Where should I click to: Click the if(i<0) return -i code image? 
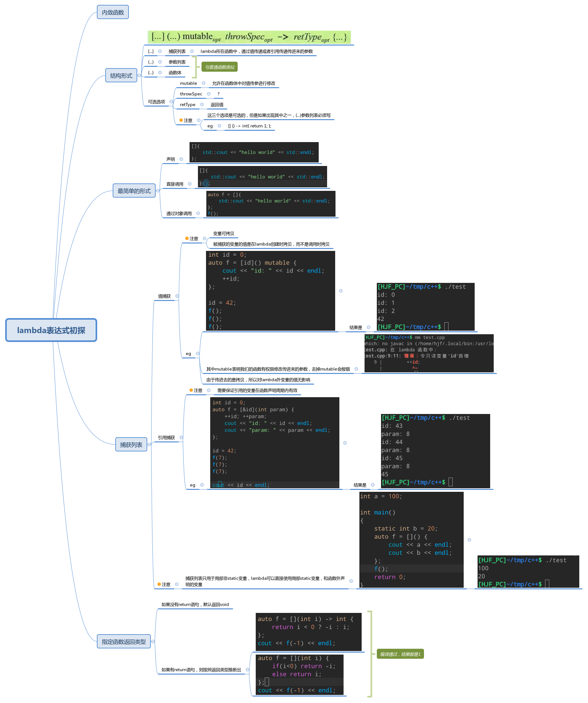point(300,675)
